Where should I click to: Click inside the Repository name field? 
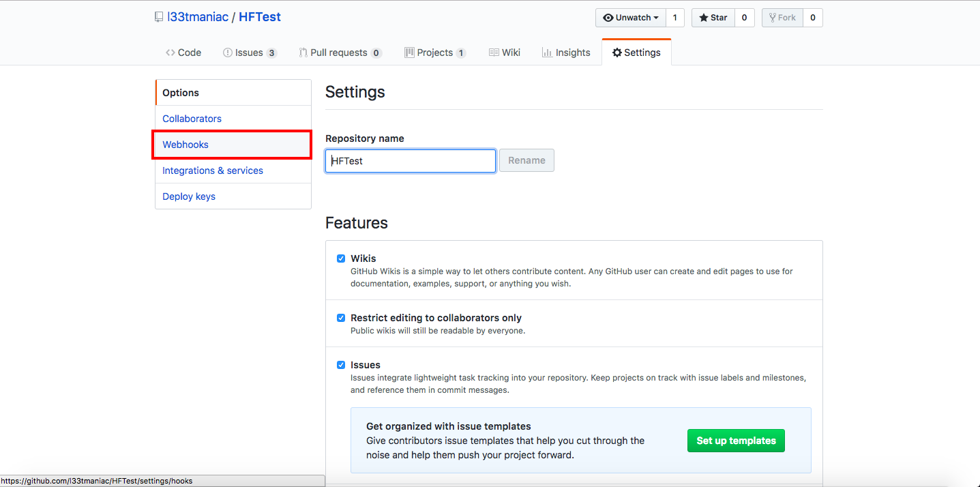(409, 160)
